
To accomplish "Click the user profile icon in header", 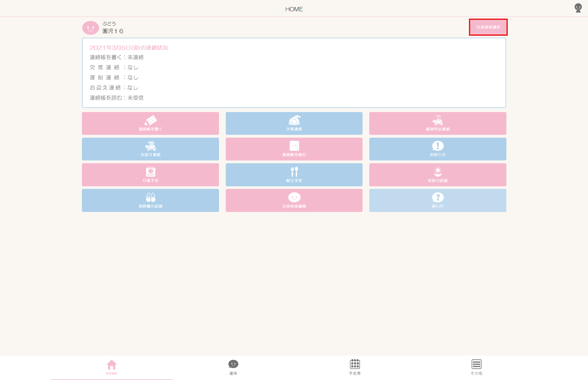I will coord(578,8).
